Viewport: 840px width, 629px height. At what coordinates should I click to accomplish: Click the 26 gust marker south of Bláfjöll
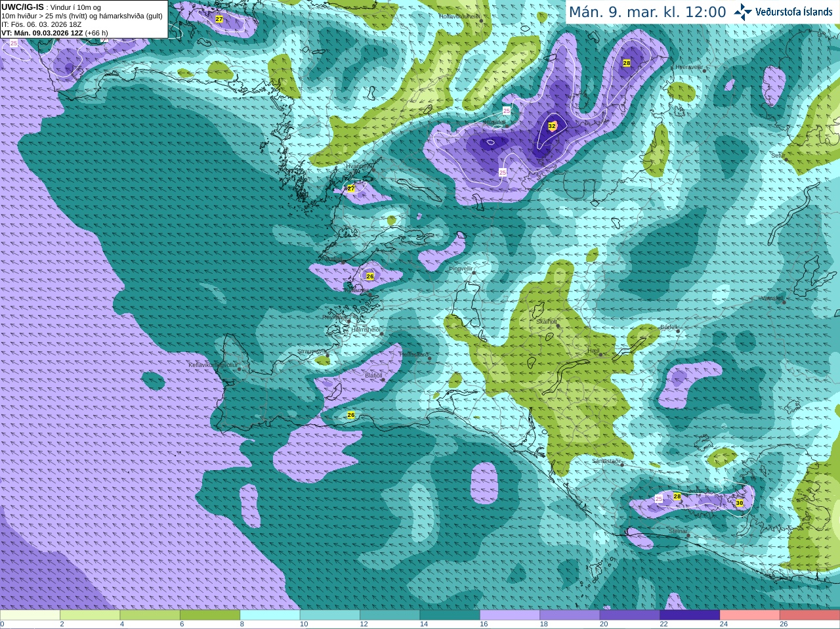(x=351, y=415)
